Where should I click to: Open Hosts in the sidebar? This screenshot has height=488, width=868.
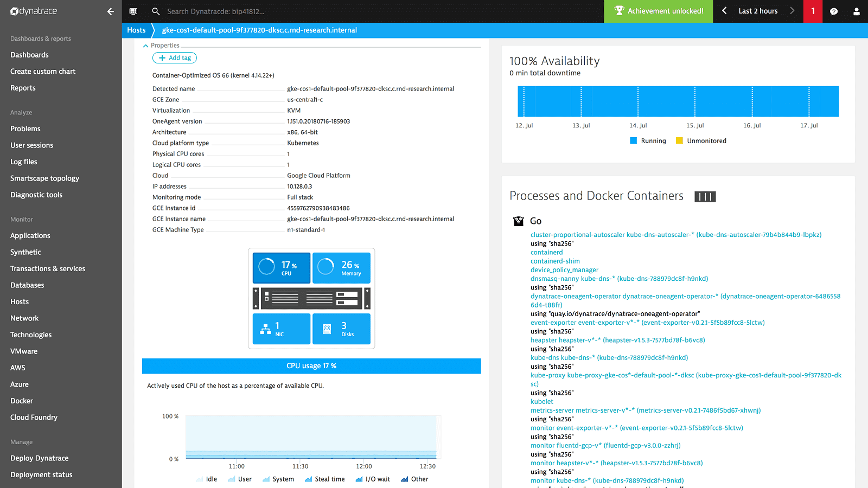pyautogui.click(x=20, y=302)
